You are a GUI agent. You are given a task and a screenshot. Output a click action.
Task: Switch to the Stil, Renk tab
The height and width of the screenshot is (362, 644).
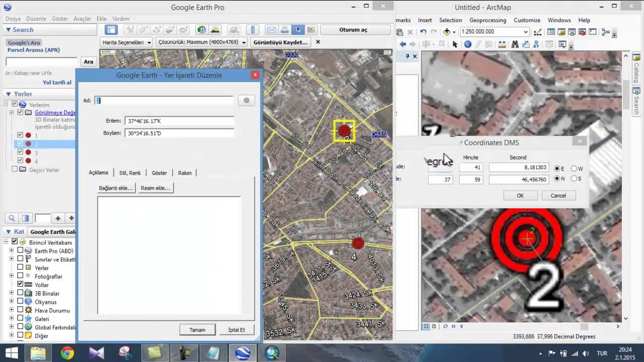(130, 172)
